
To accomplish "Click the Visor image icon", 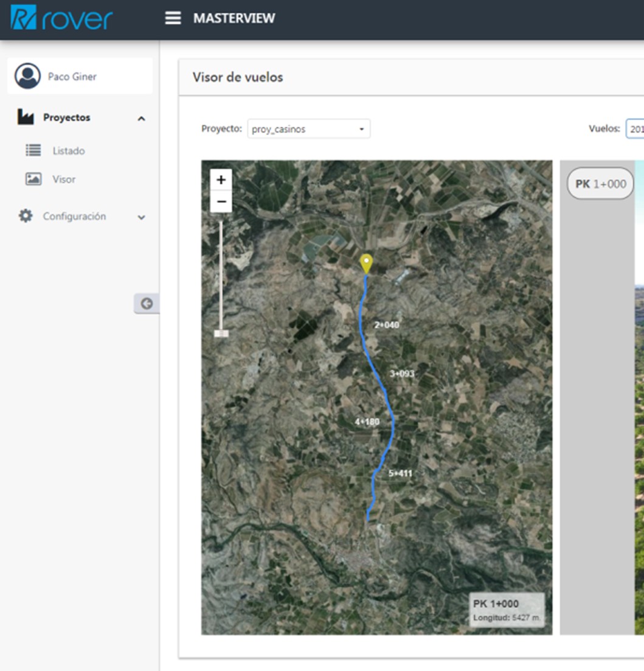I will (x=33, y=179).
